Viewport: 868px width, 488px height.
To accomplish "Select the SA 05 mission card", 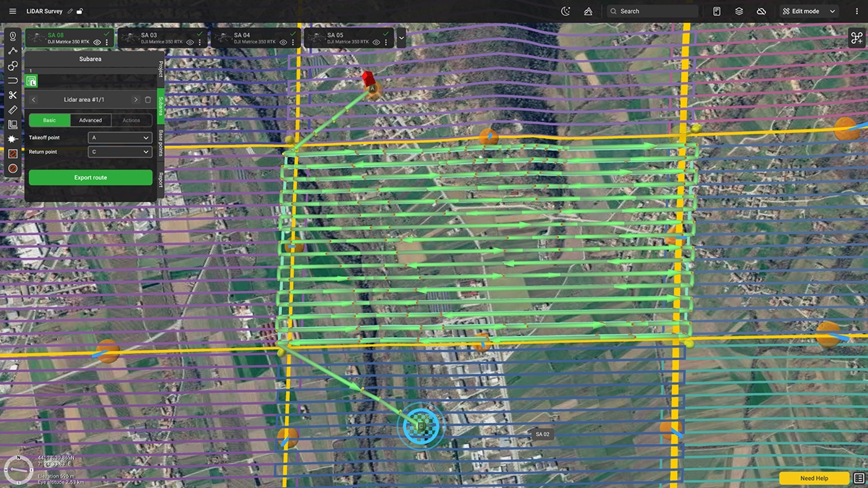I will [x=348, y=38].
